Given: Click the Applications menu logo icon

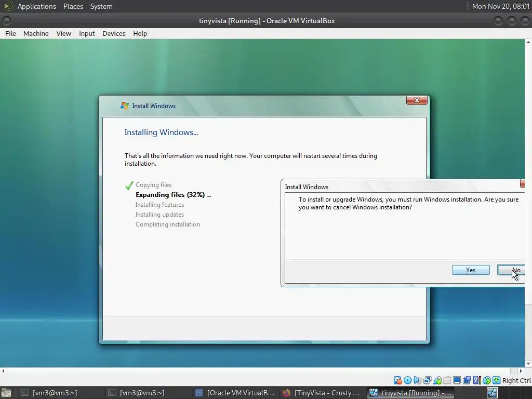Looking at the screenshot, I should coord(8,6).
